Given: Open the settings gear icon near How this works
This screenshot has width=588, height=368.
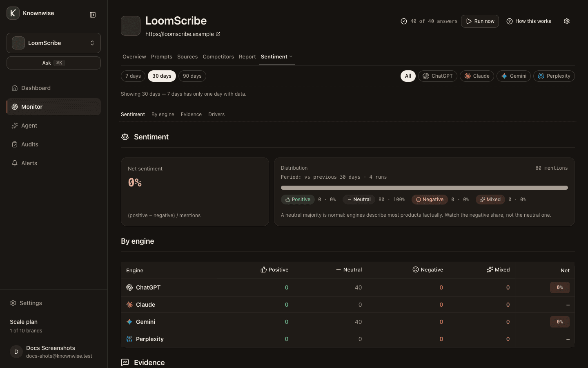Looking at the screenshot, I should (567, 21).
